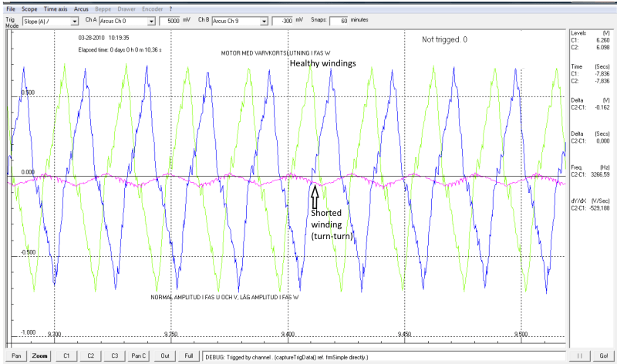Open the Arcus menu
This screenshot has width=617, height=364.
click(x=81, y=8)
